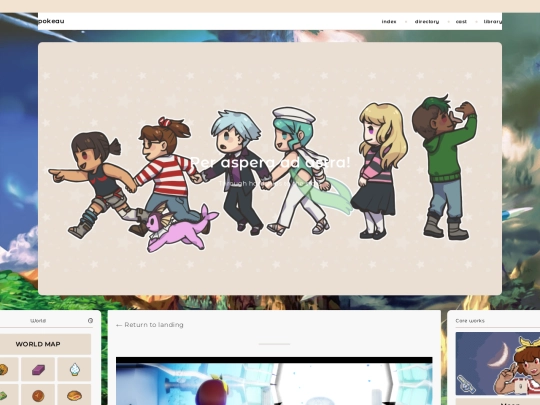540x405 pixels.
Task: Select the purple block item icon
Action: click(38, 370)
